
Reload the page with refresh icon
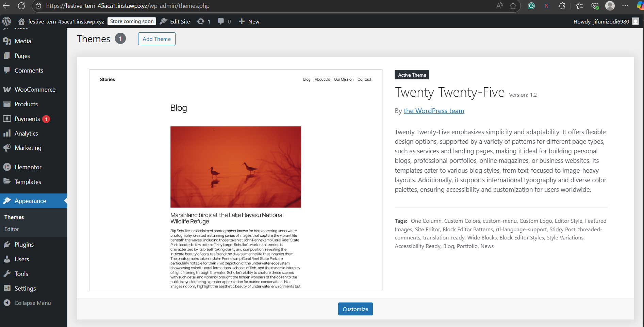[x=21, y=6]
